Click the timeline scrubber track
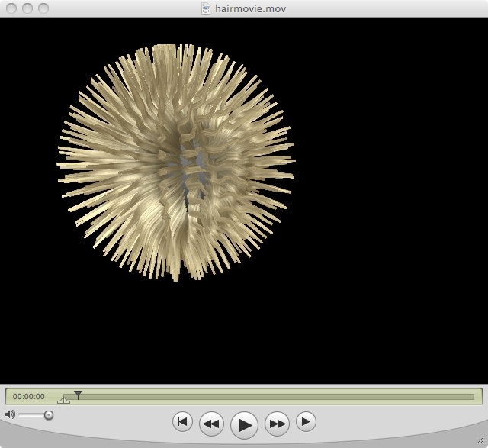 (x=268, y=397)
